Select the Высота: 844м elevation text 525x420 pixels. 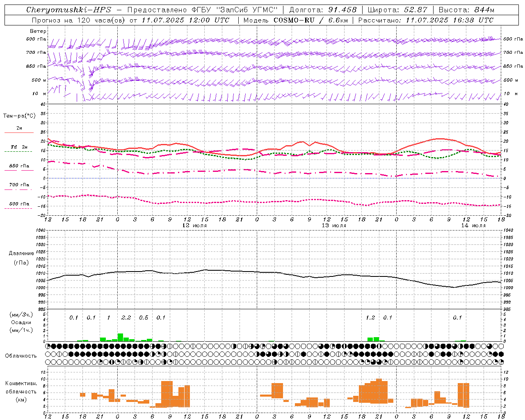466,10
